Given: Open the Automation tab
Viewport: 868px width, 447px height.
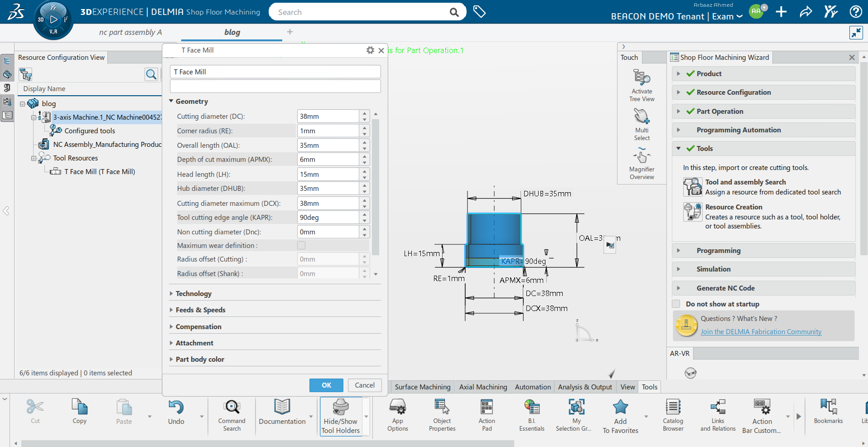Looking at the screenshot, I should pyautogui.click(x=533, y=387).
